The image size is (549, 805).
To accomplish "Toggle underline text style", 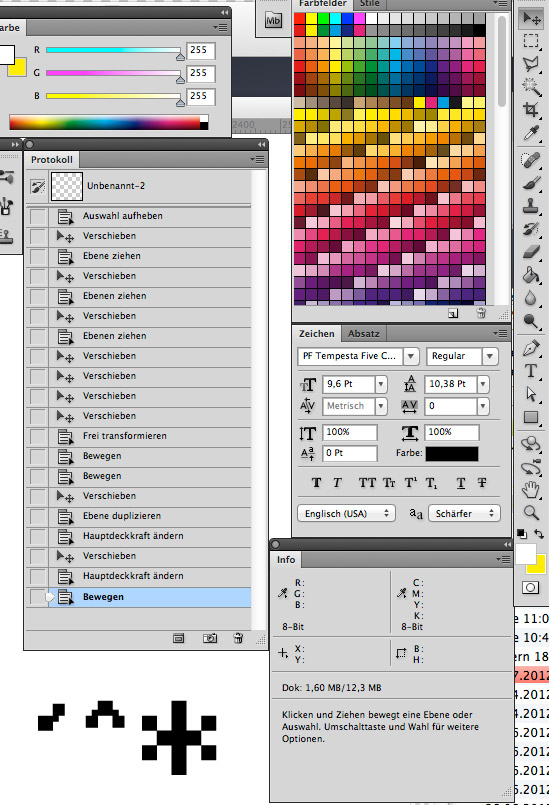I will pos(461,483).
